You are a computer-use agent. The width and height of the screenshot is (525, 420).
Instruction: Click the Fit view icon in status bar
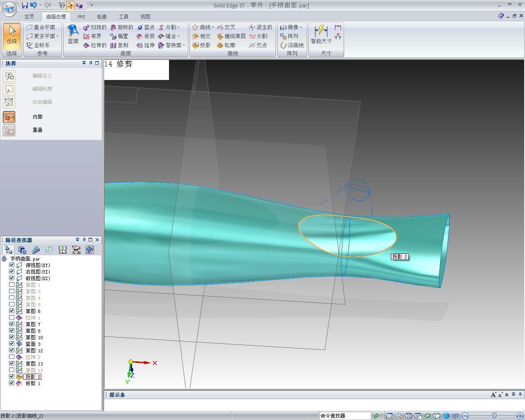point(409,416)
